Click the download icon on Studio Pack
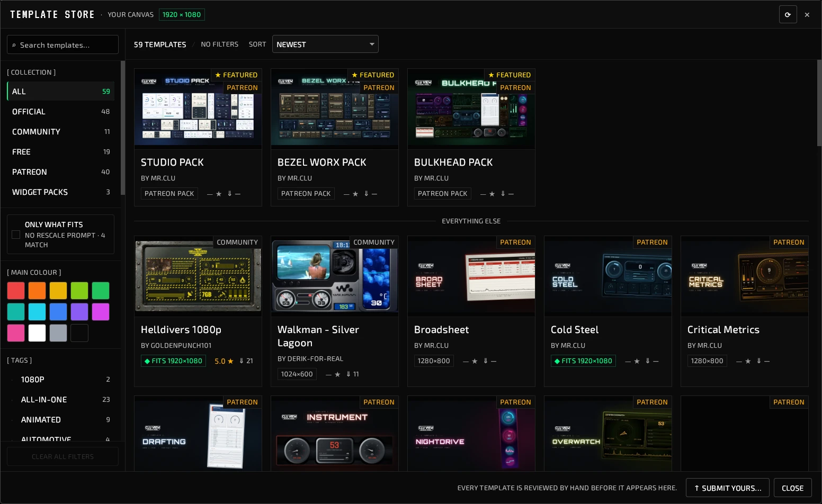This screenshot has width=822, height=504. 230,194
